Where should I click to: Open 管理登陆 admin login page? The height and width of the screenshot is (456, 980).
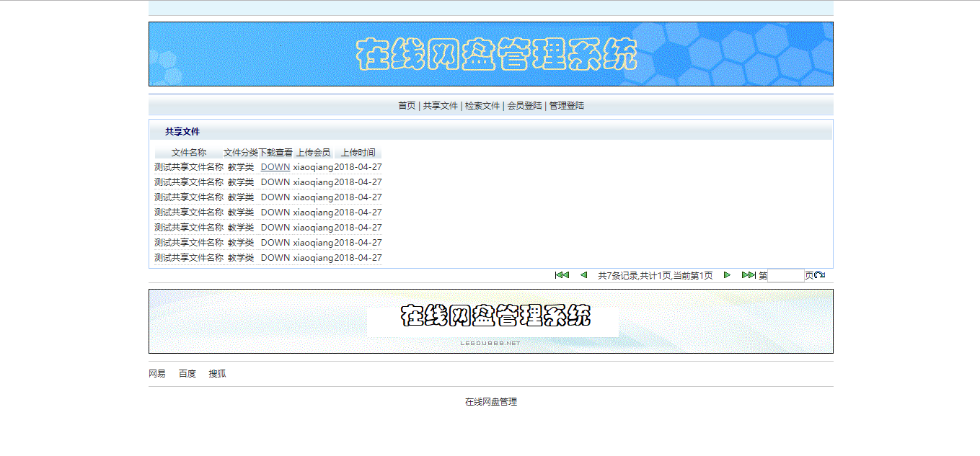[566, 105]
